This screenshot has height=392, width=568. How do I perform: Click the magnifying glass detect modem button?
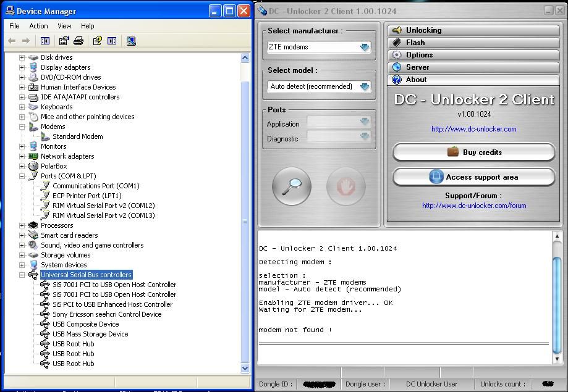tap(291, 186)
